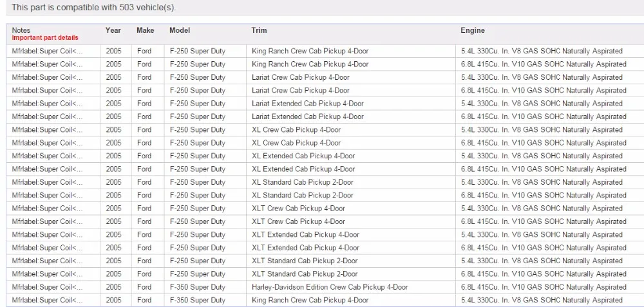Click 6.8L V10 engine for Lariat Extended Cab
Viewport: 644px width, 307px height.
coord(544,117)
